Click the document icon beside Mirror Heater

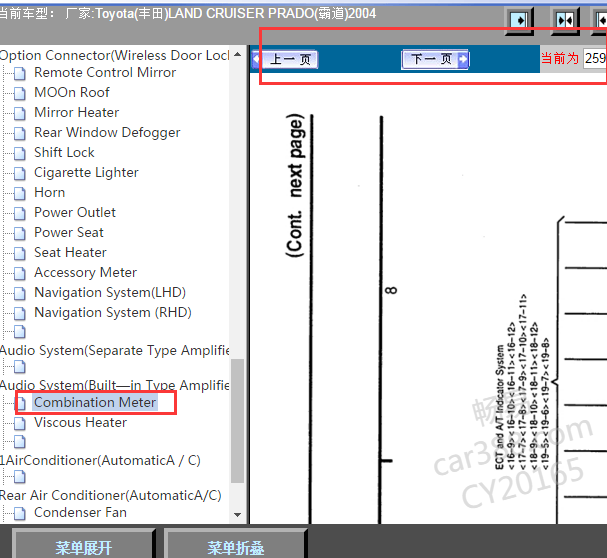point(20,113)
